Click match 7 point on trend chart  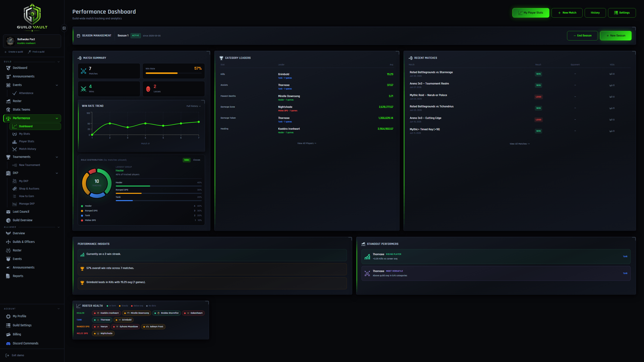(199, 122)
